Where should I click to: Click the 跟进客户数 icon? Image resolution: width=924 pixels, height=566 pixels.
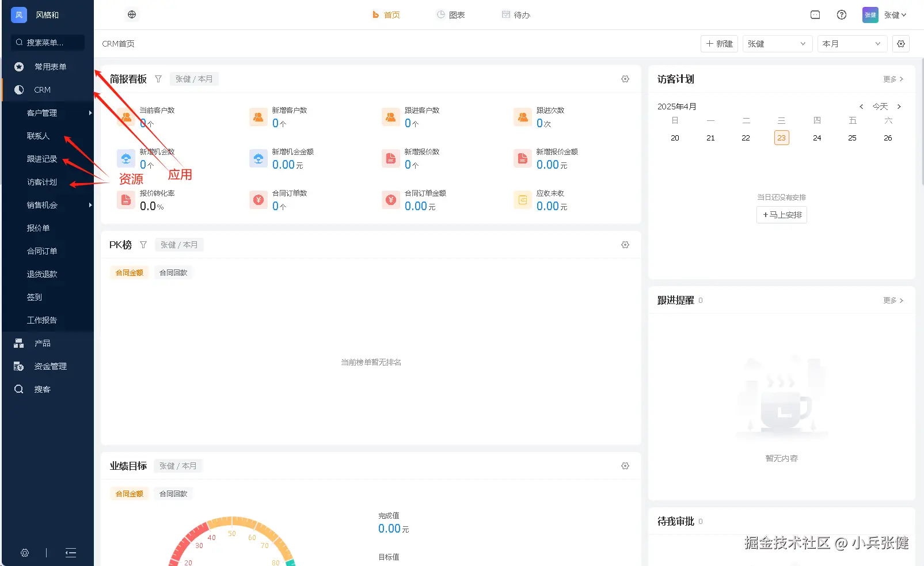(391, 117)
